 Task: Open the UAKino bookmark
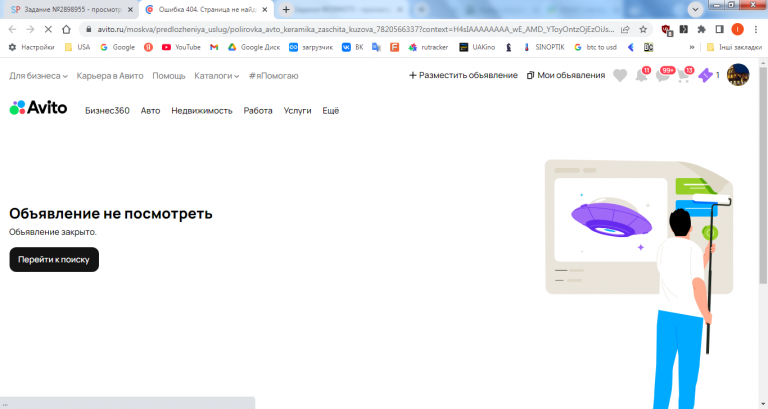pyautogui.click(x=477, y=47)
